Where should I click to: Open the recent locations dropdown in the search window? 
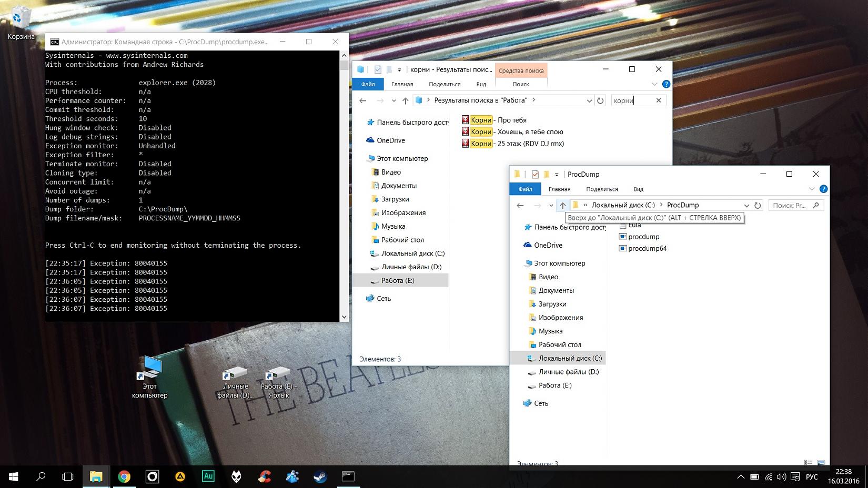pos(393,100)
